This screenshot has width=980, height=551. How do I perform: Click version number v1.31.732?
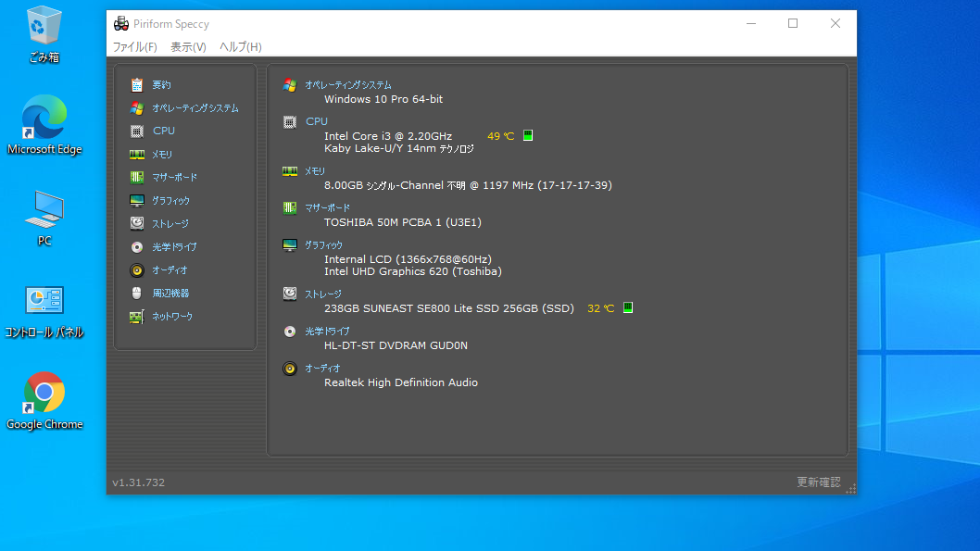(139, 482)
